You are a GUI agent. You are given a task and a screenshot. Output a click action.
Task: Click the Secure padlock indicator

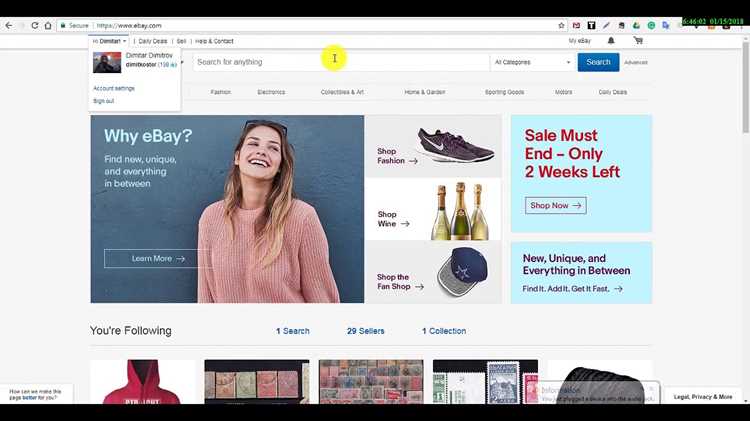(75, 25)
